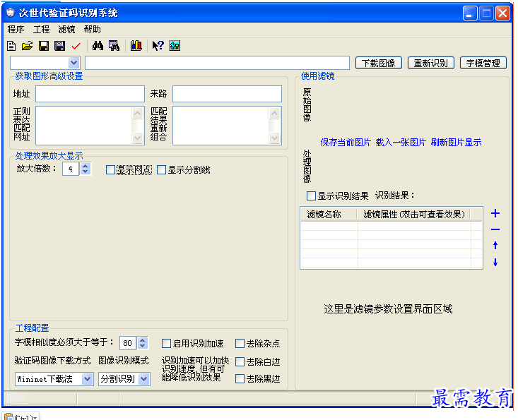
Task: Click the 载入一张图片 link
Action: point(401,143)
